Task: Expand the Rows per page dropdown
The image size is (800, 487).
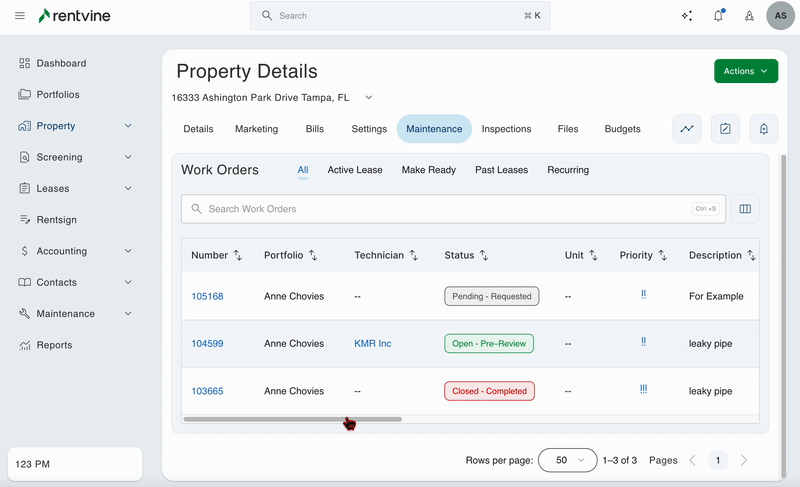Action: (568, 460)
